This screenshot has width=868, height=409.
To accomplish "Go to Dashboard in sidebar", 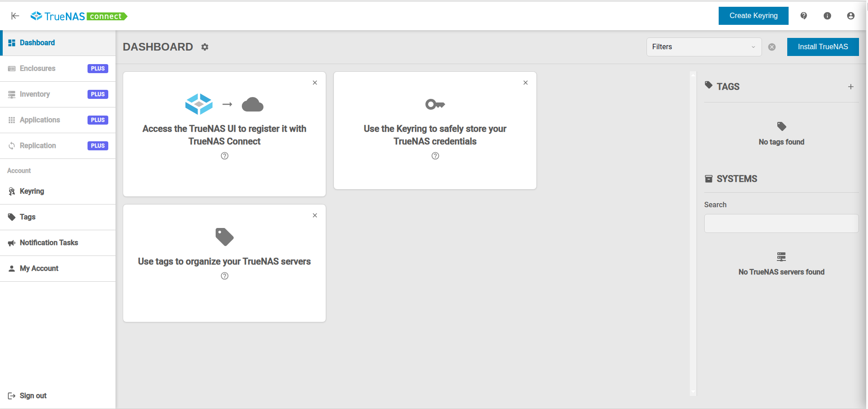I will pyautogui.click(x=58, y=43).
